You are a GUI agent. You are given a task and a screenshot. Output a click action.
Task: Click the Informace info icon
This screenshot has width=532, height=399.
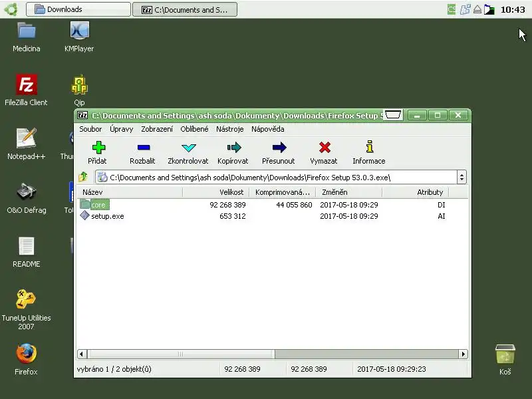[x=370, y=146]
